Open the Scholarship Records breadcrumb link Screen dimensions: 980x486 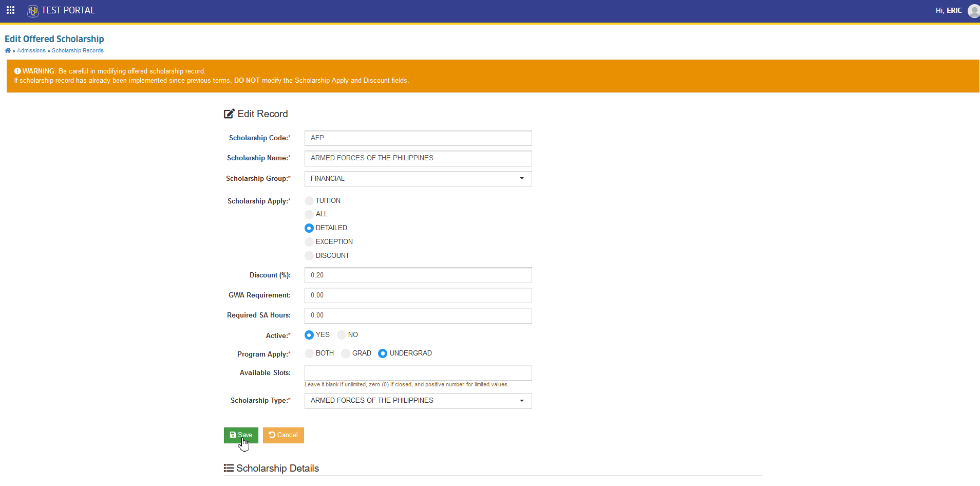click(78, 50)
